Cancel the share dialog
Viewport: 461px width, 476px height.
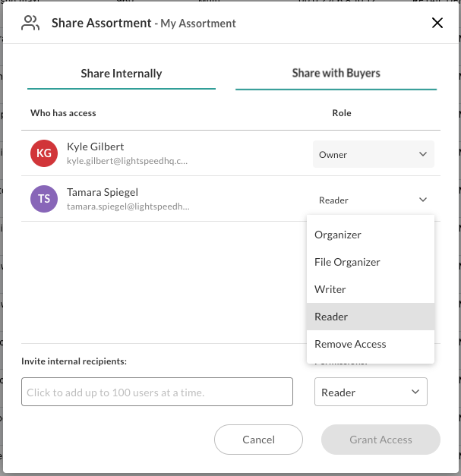click(258, 440)
